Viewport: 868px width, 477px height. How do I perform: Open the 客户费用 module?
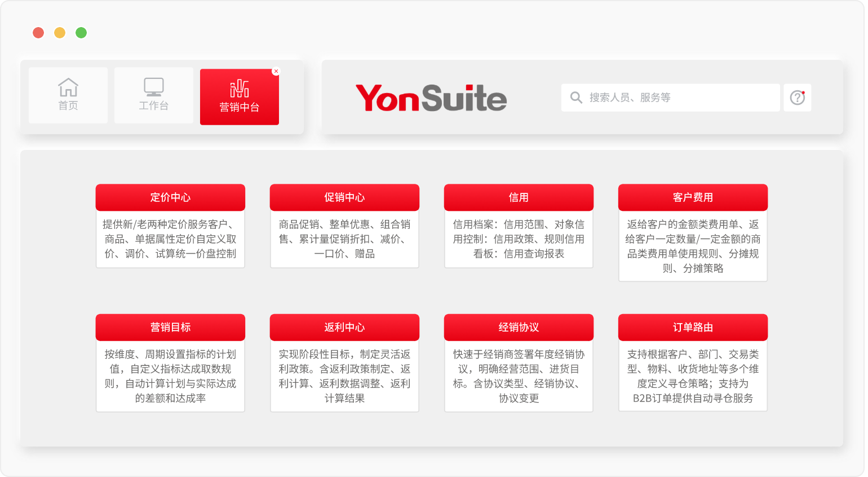pos(693,197)
